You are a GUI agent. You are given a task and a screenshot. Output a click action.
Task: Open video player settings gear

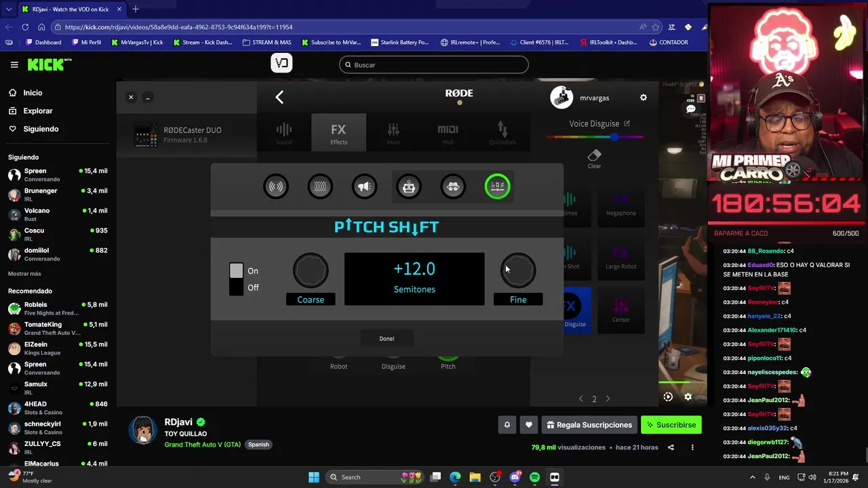tap(688, 397)
